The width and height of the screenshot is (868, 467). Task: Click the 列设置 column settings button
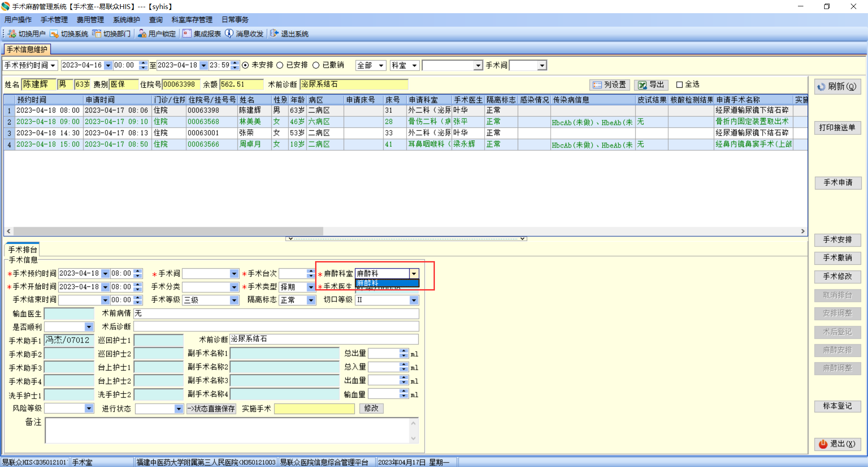coord(609,85)
